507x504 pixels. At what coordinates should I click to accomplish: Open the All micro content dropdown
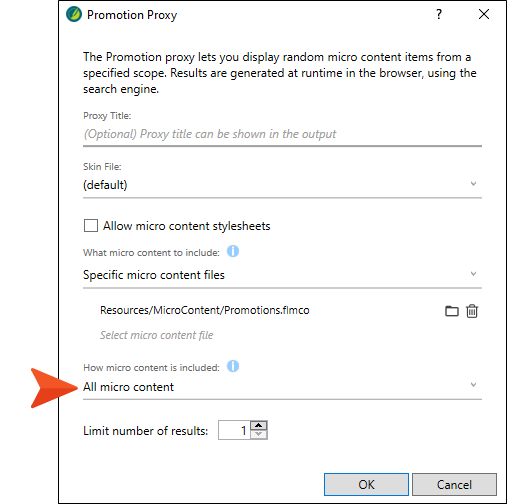coord(282,387)
